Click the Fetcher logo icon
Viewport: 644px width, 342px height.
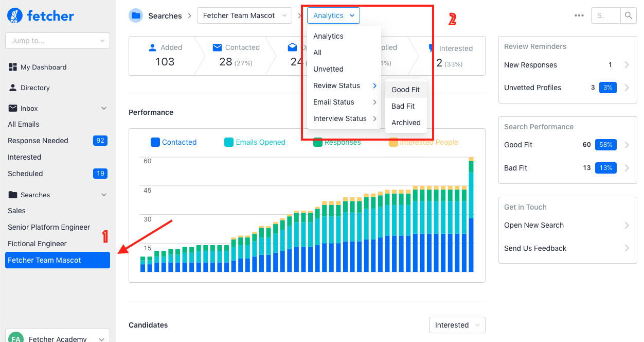(15, 15)
